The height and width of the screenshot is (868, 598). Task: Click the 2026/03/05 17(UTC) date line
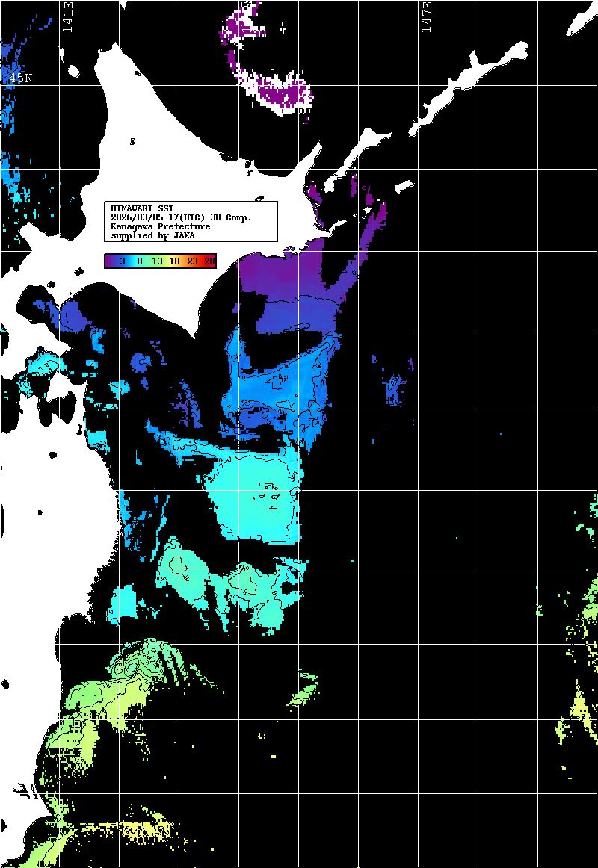click(181, 217)
